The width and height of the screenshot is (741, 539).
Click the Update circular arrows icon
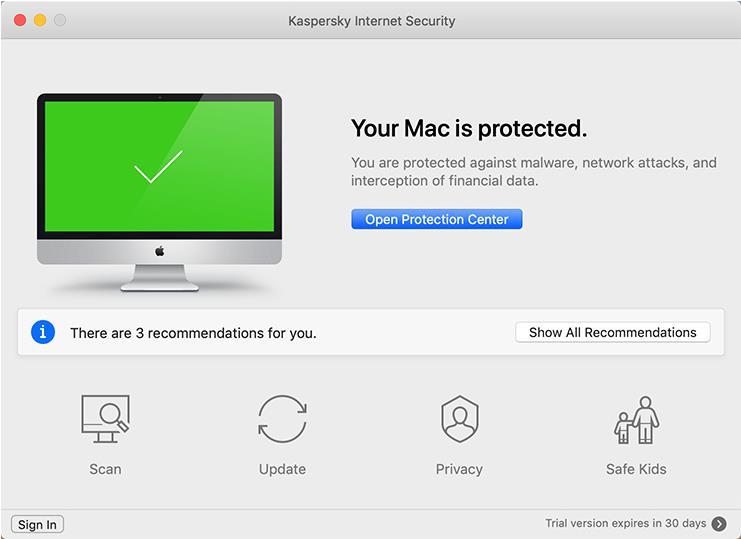[x=282, y=420]
